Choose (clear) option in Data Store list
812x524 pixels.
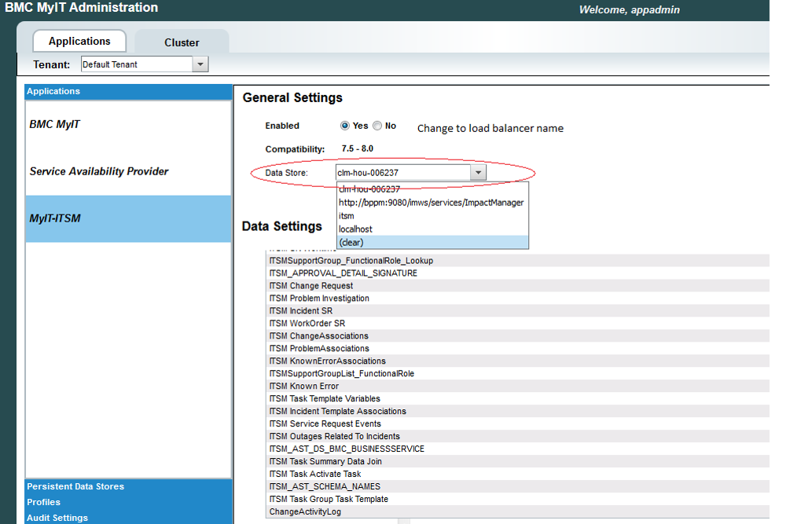pyautogui.click(x=432, y=242)
